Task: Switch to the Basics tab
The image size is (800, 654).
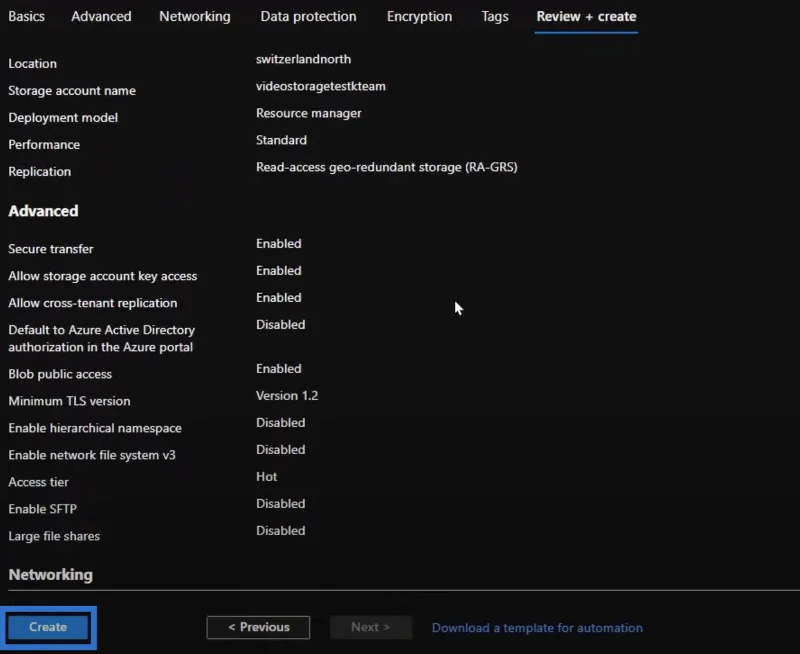Action: 27,16
